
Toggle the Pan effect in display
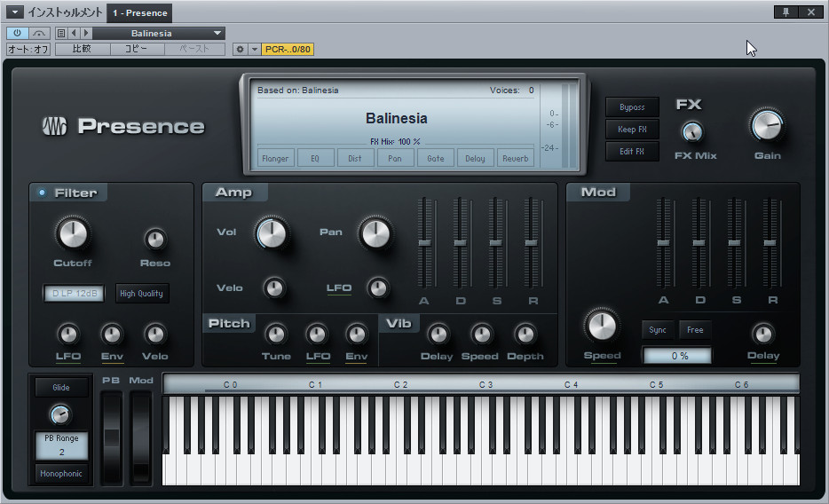coord(395,158)
